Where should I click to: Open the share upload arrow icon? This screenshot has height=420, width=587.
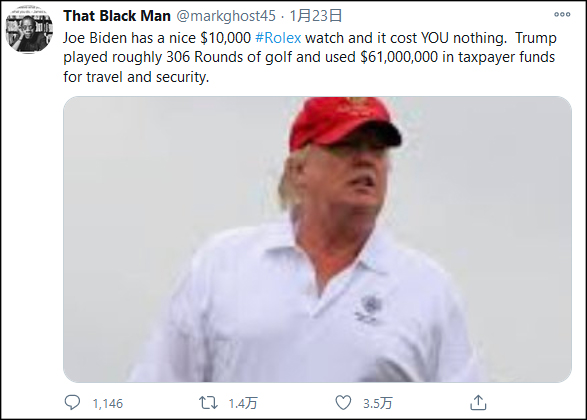pos(478,402)
